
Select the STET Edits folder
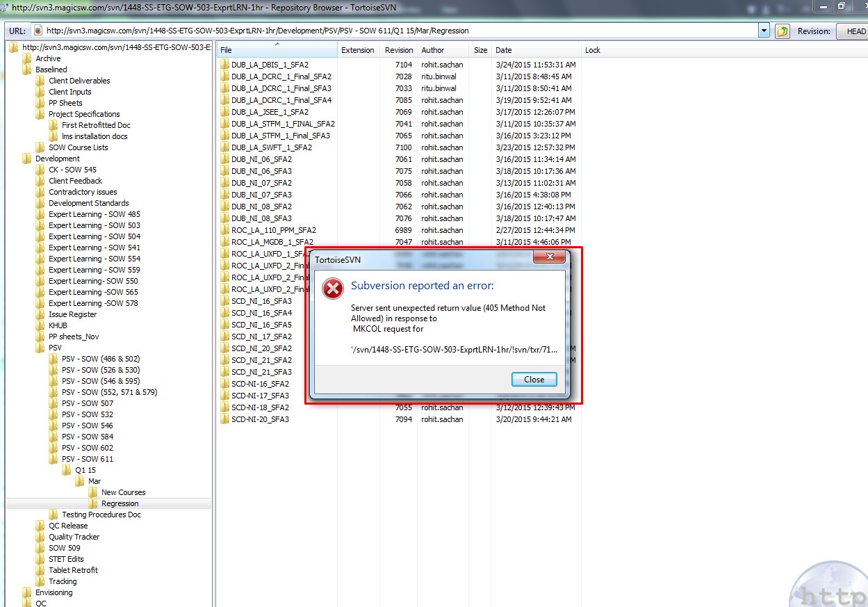66,559
